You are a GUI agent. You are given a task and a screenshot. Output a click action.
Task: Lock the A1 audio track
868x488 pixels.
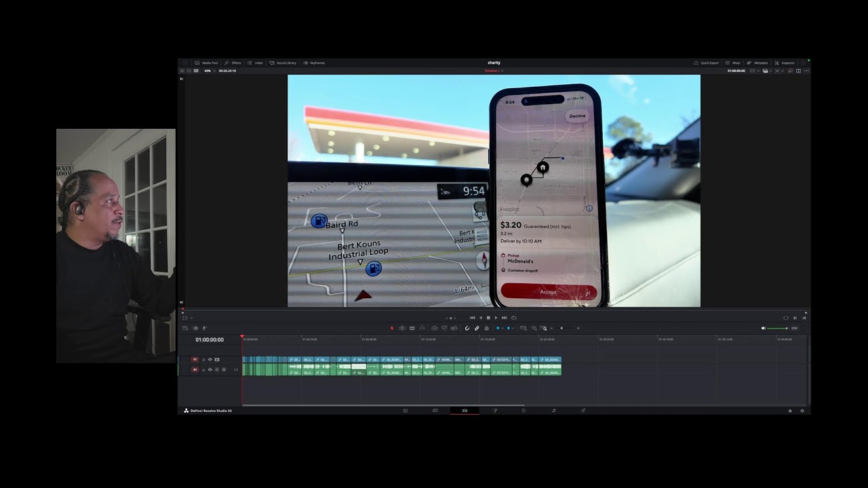click(x=203, y=369)
